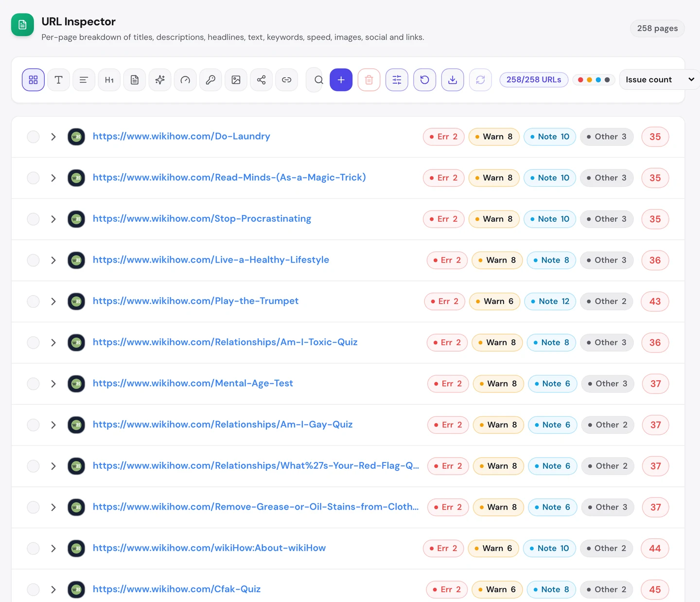
Task: Select the Play-the-Trumpet row checkbox
Action: 33,301
